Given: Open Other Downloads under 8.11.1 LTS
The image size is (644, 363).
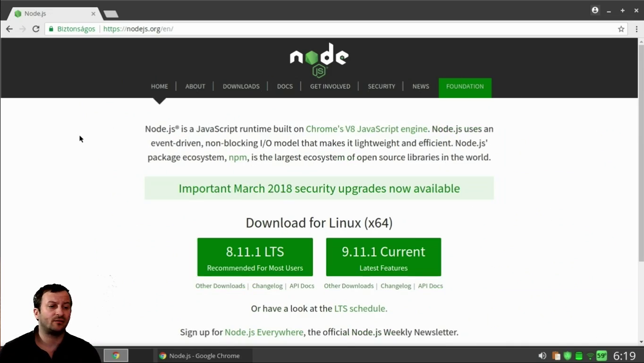Looking at the screenshot, I should 220,286.
